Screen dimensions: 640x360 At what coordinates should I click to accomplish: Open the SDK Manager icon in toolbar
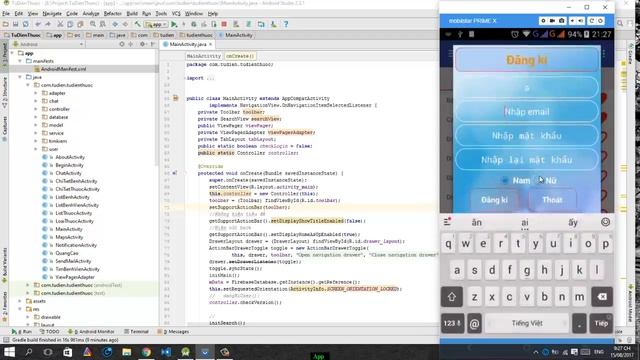pos(273,24)
